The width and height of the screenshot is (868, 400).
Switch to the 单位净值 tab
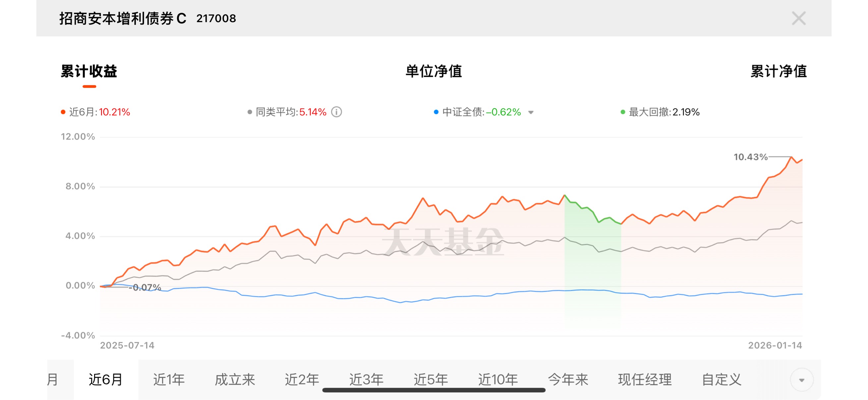[433, 72]
